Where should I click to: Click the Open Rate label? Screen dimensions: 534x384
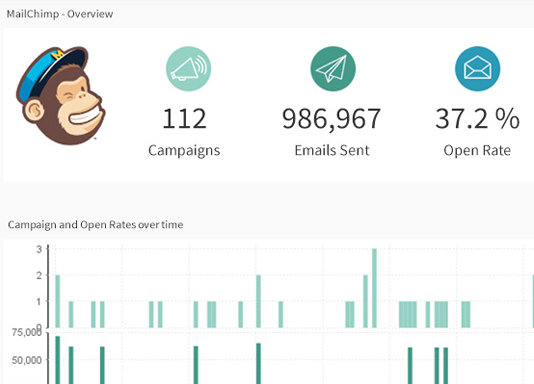[x=477, y=150]
